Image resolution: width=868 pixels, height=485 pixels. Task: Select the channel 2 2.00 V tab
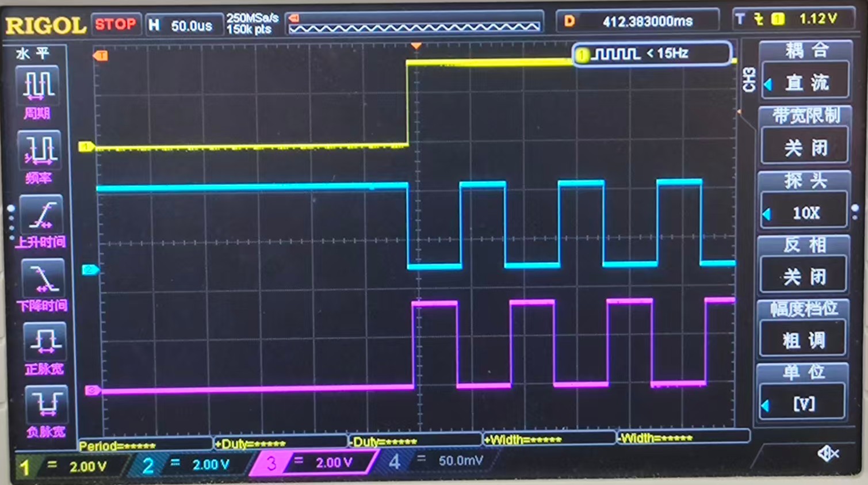(x=190, y=465)
